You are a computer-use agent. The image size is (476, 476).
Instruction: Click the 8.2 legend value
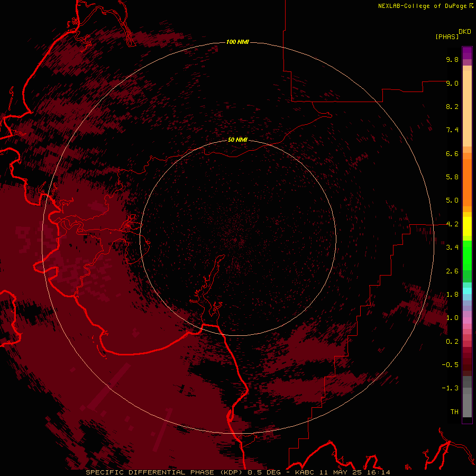[452, 106]
